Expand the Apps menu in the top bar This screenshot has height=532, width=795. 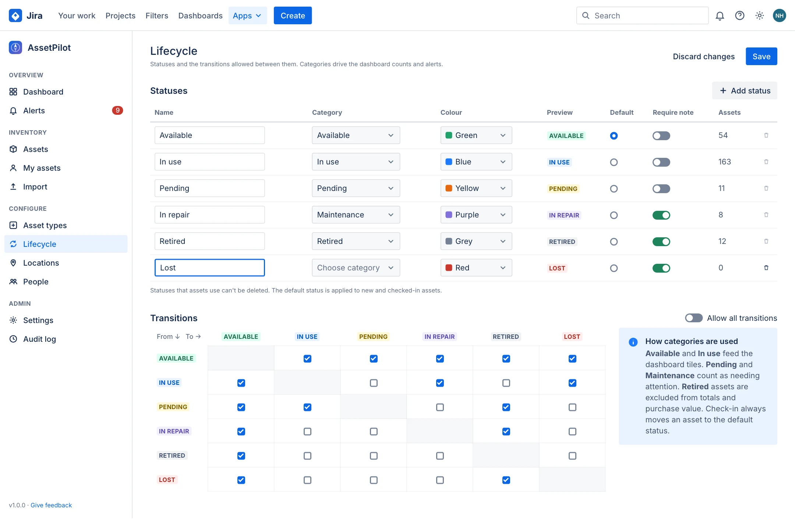pyautogui.click(x=248, y=15)
